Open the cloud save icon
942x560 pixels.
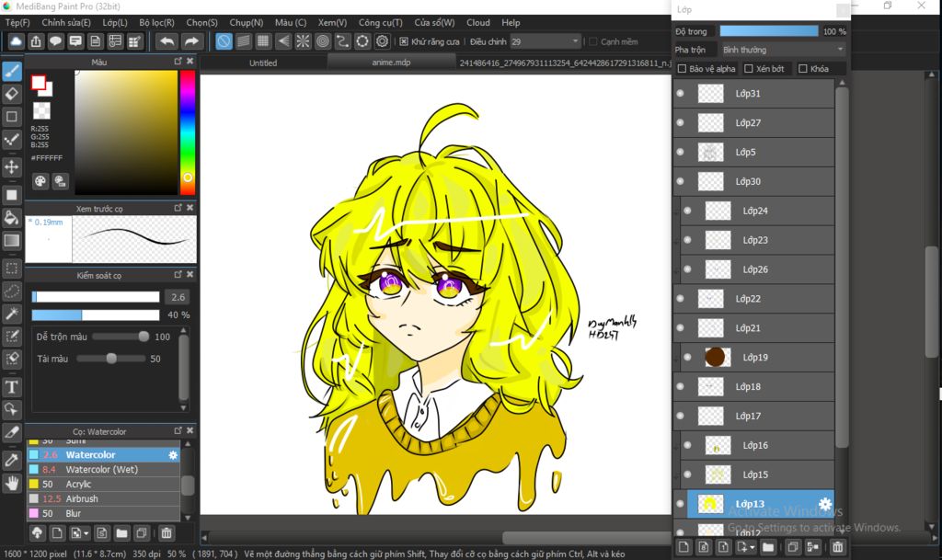[x=16, y=41]
